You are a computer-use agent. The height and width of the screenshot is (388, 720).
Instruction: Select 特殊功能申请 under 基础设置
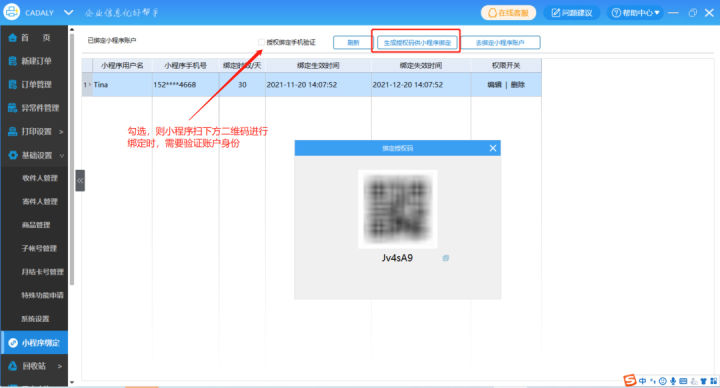click(42, 295)
